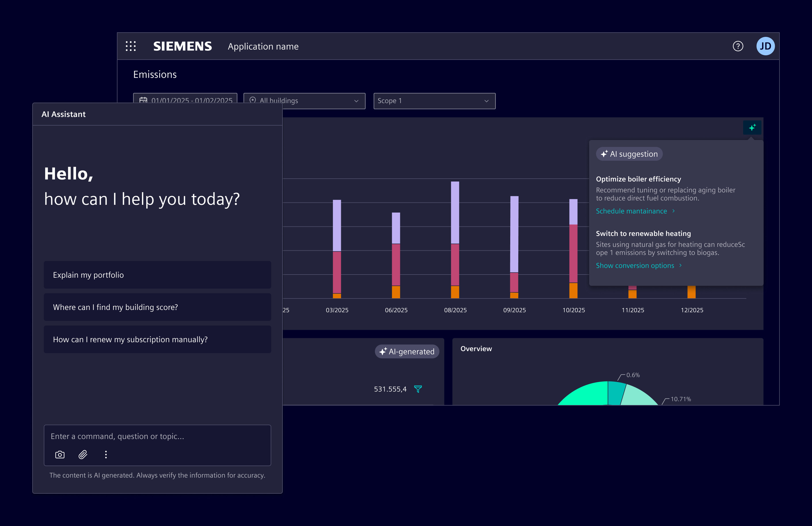The width and height of the screenshot is (812, 526).
Task: Open the Show conversion options link
Action: coord(635,266)
